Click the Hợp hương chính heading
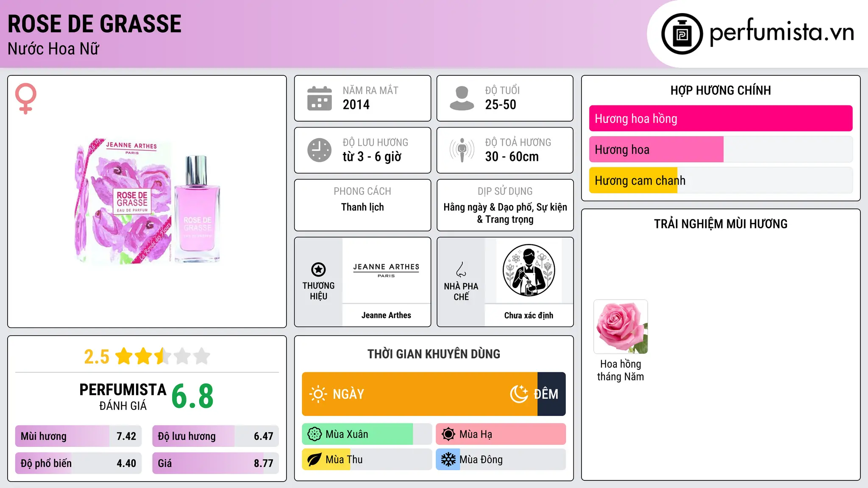 [721, 90]
